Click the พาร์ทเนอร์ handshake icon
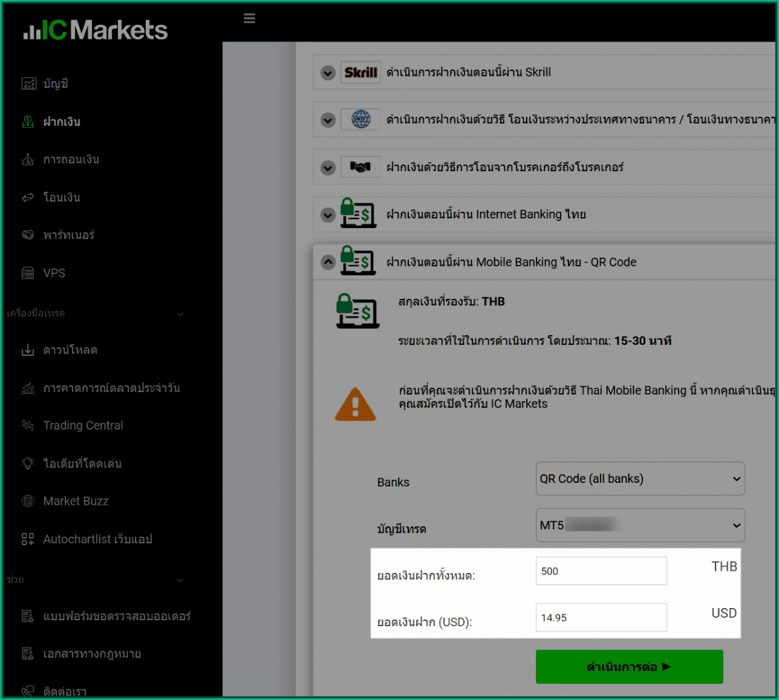This screenshot has height=700, width=779. 28,235
